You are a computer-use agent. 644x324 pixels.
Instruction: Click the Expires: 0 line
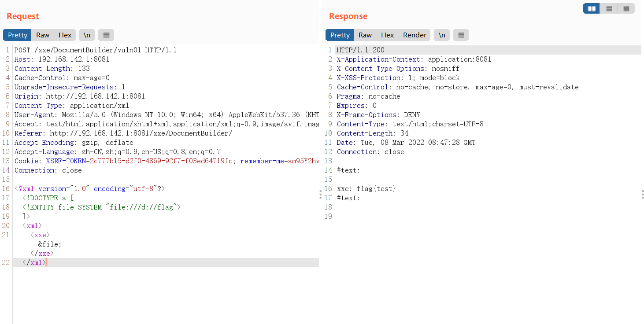357,106
